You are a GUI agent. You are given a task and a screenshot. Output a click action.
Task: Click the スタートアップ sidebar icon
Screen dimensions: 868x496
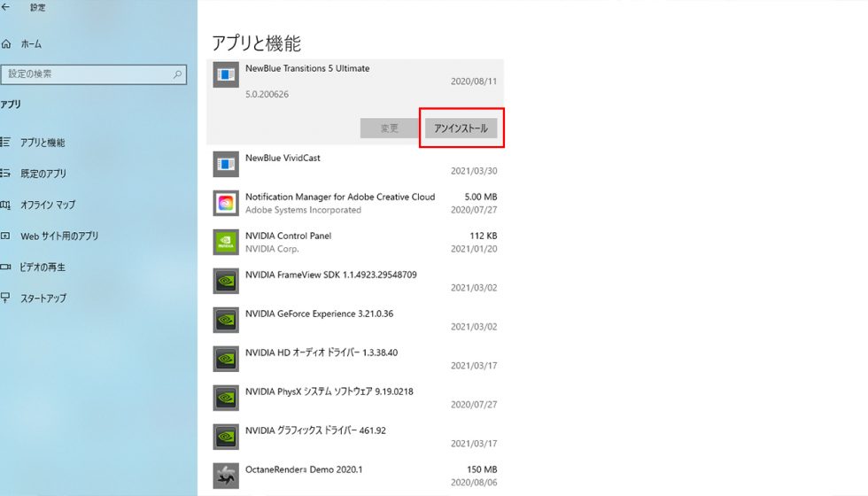click(x=5, y=298)
